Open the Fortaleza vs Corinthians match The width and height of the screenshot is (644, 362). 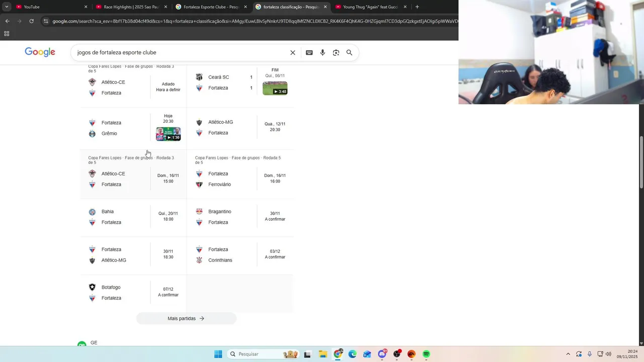pyautogui.click(x=240, y=255)
